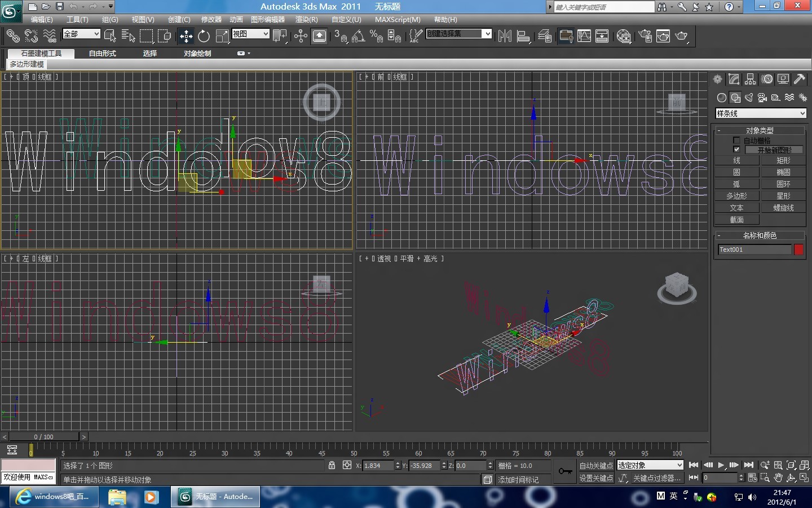Toggle the 设置关键点 set key mode

596,478
